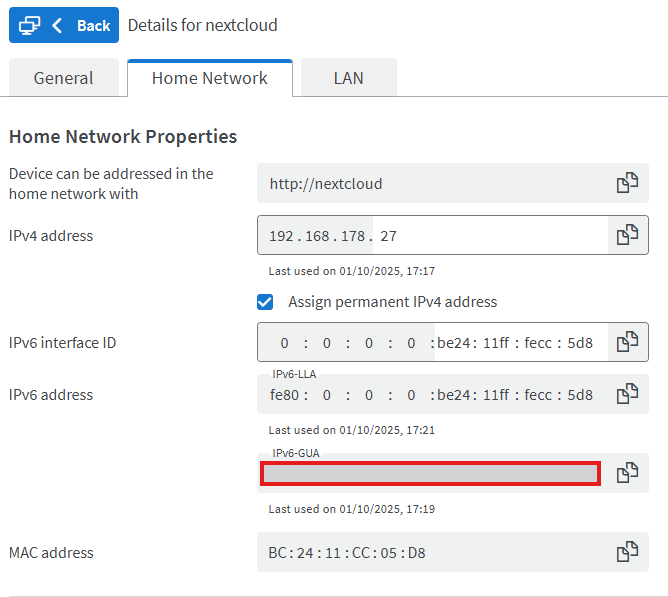The width and height of the screenshot is (668, 597).
Task: Copy the IPv6 interface ID
Action: (x=627, y=342)
